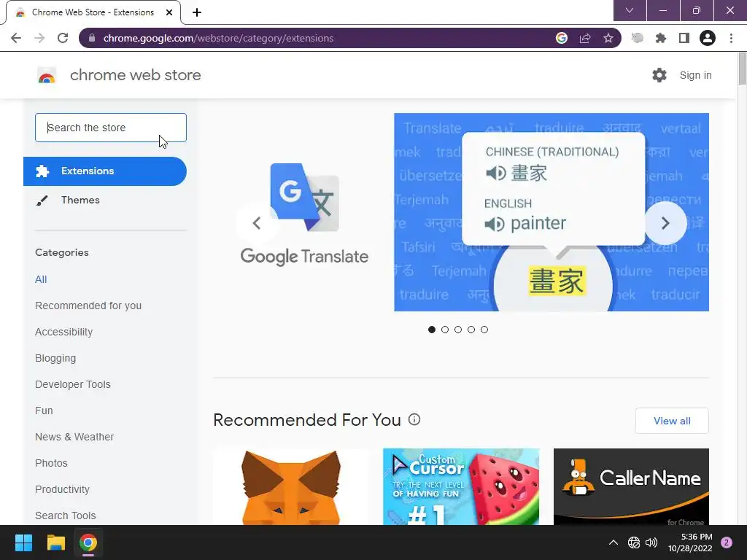Click the browser forward arrow
Screen dimensions: 747x560
pyautogui.click(x=39, y=38)
